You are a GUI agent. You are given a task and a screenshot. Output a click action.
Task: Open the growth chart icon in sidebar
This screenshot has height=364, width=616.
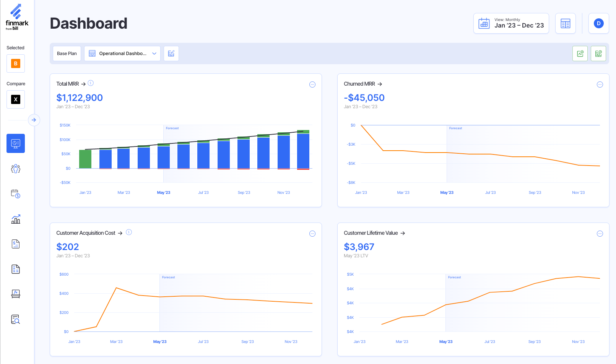[x=15, y=219]
